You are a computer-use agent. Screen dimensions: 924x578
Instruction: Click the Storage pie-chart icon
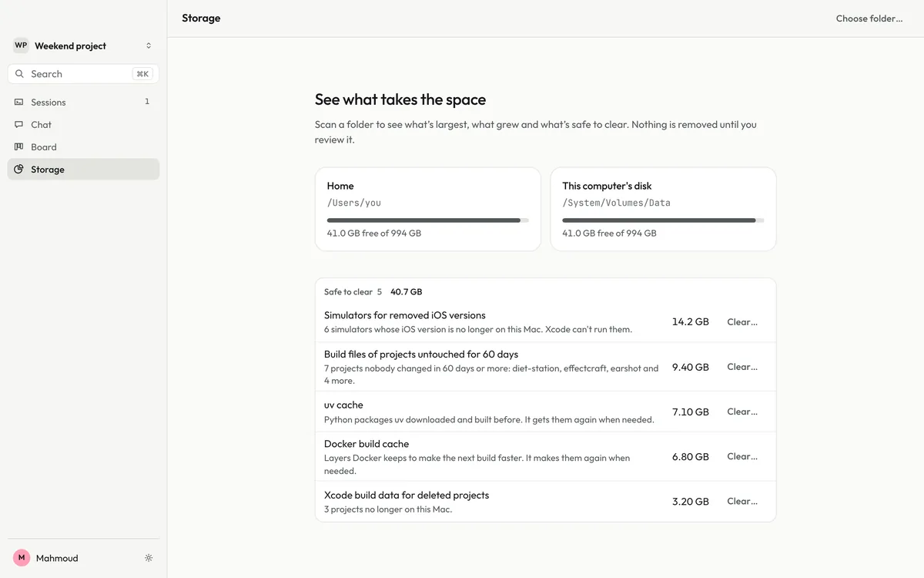click(19, 169)
